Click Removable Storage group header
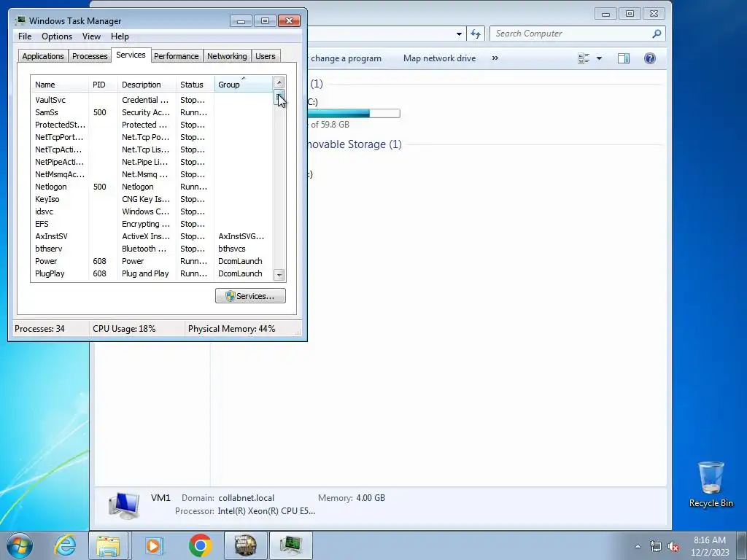 click(355, 144)
